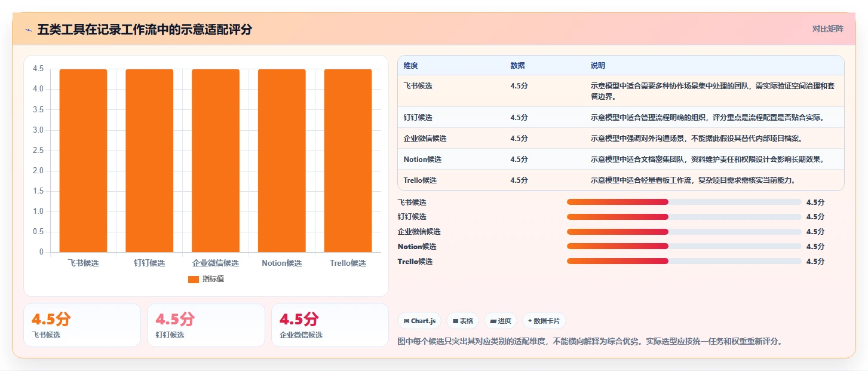Screen dimensions: 868x371
Task: Select the Chart.js chip
Action: (419, 321)
